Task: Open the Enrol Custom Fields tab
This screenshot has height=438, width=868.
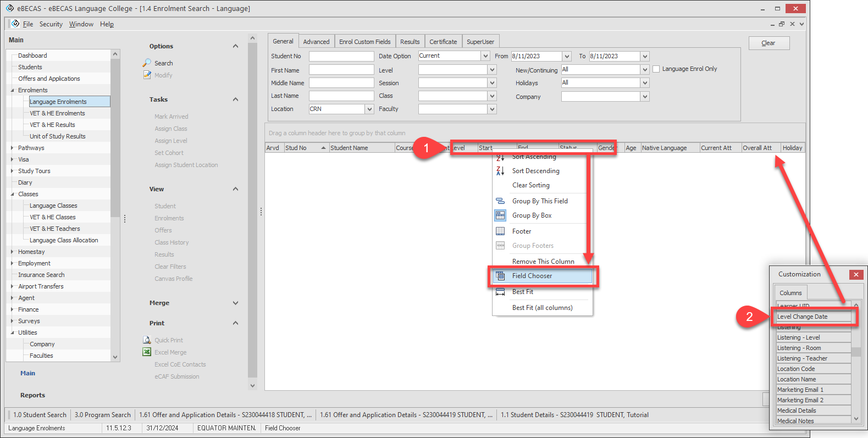Action: point(364,42)
